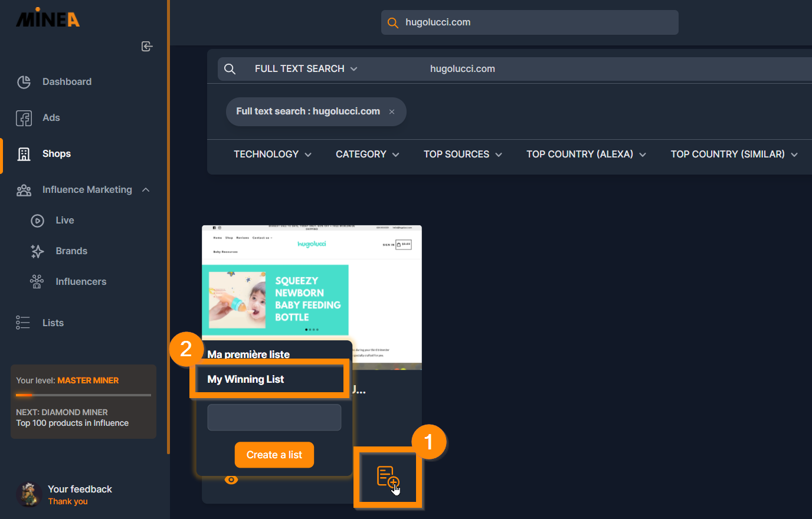Click the Influence Marketing people icon
Image resolution: width=812 pixels, height=519 pixels.
tap(24, 190)
